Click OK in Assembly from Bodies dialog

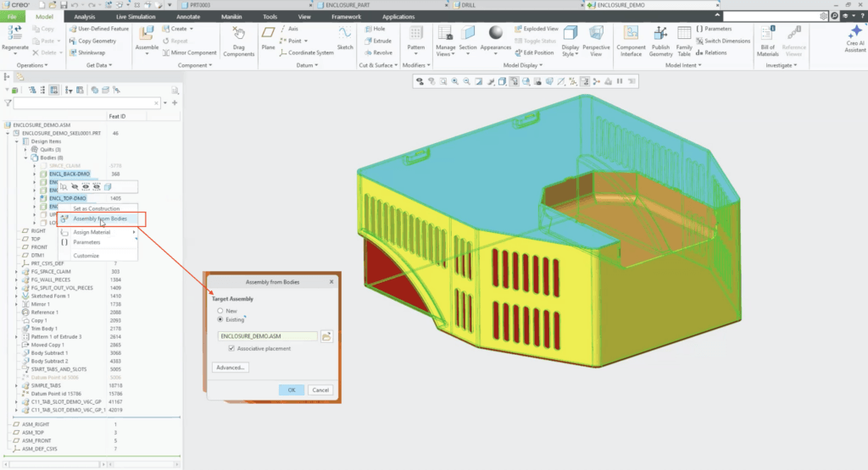[x=292, y=390]
